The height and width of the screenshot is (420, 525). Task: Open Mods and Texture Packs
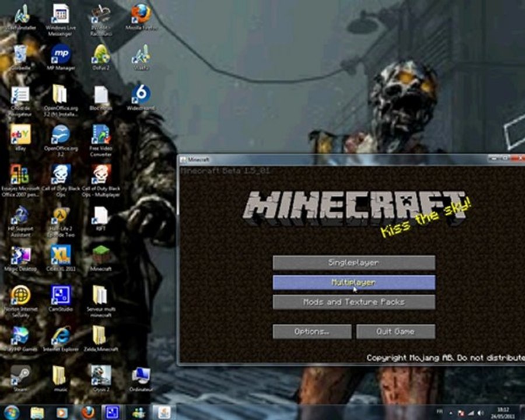(x=354, y=302)
